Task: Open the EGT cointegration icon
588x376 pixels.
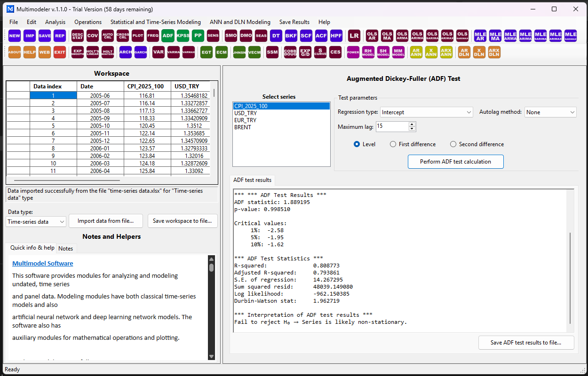Action: [207, 52]
